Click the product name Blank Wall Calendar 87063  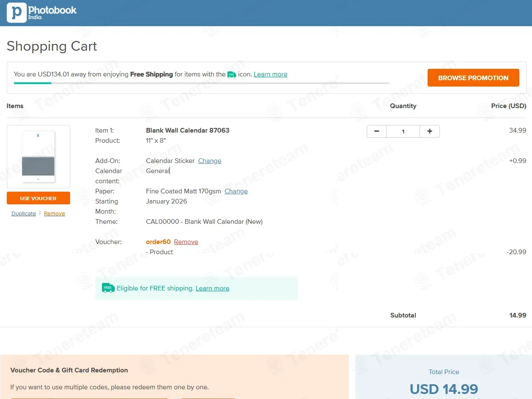point(188,130)
